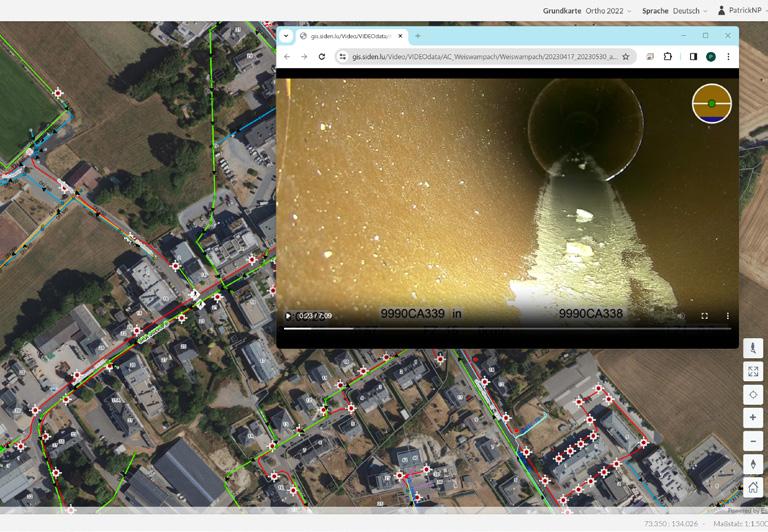Return to the default home map extent
The height and width of the screenshot is (532, 768).
pos(753,487)
